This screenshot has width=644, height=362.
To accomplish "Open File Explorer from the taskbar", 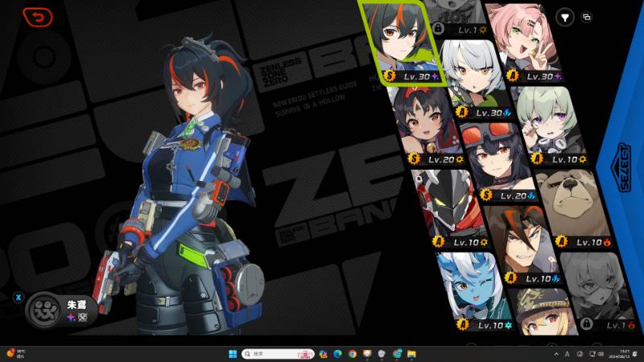I will click(411, 354).
